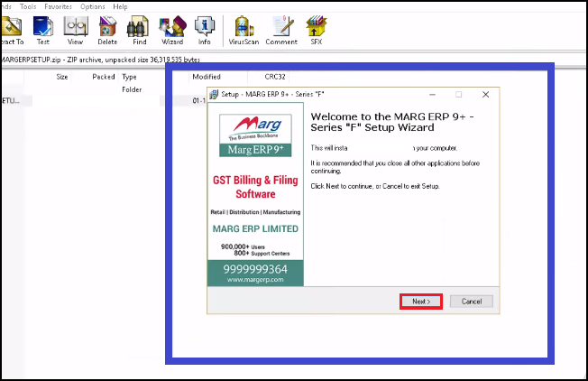Sort by the Type column header

tap(129, 77)
